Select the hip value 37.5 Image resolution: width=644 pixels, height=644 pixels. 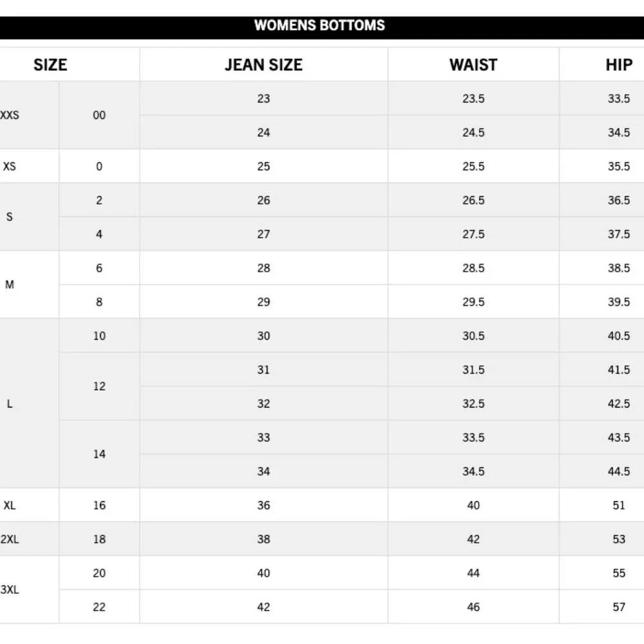tap(618, 234)
